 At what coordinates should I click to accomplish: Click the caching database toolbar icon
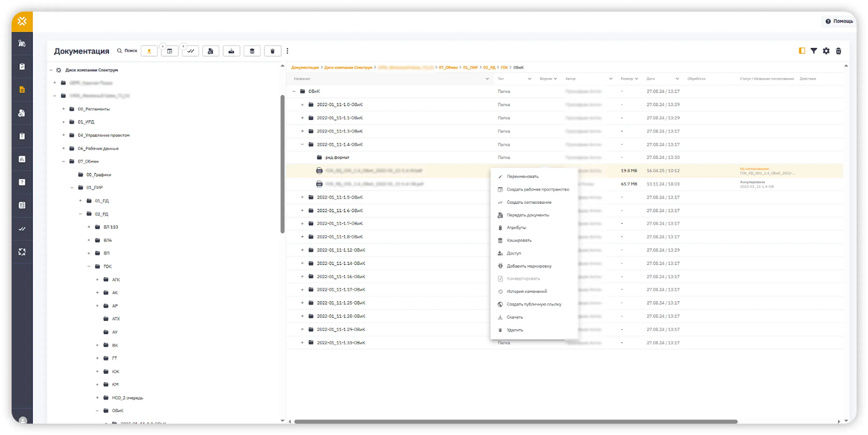coord(252,51)
